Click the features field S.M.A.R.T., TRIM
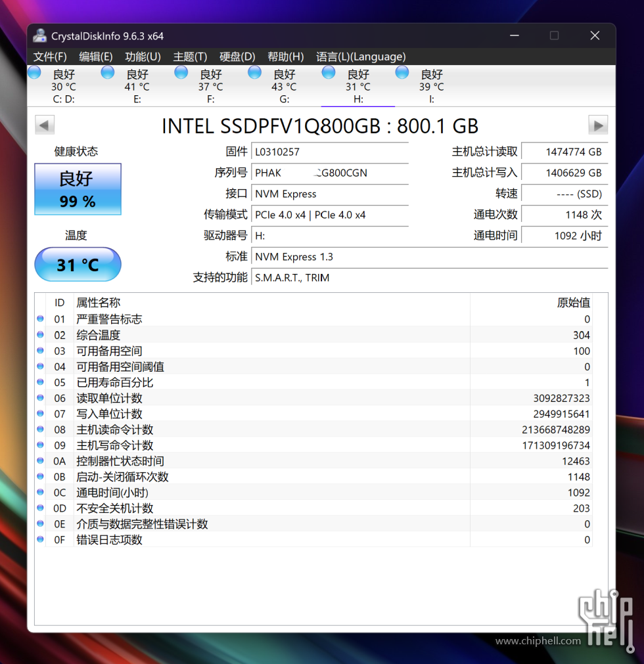 tap(430, 278)
